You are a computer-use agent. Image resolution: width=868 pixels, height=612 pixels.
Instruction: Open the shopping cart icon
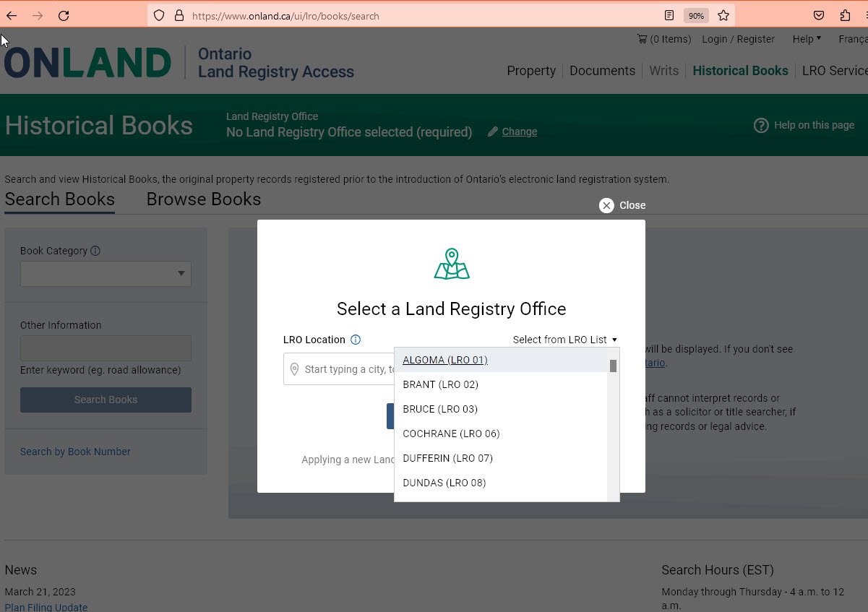[642, 39]
